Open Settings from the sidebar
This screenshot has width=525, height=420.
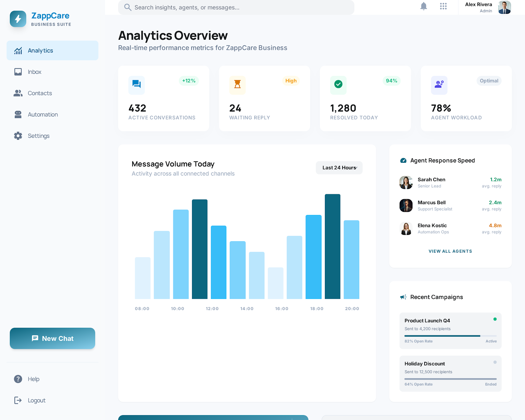pos(38,136)
